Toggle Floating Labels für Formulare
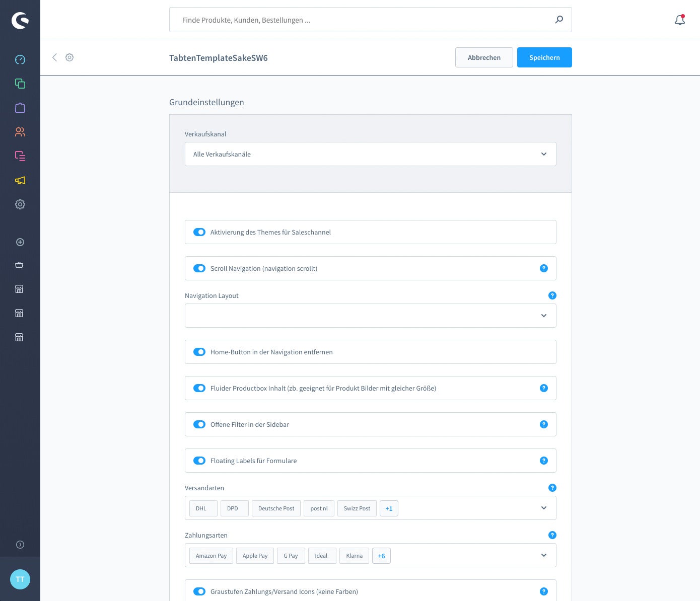 [x=199, y=461]
